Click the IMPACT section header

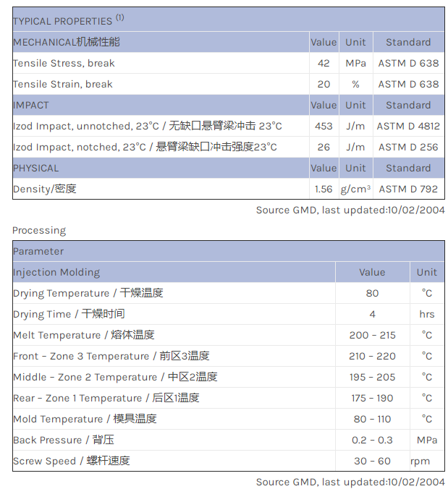tap(31, 105)
